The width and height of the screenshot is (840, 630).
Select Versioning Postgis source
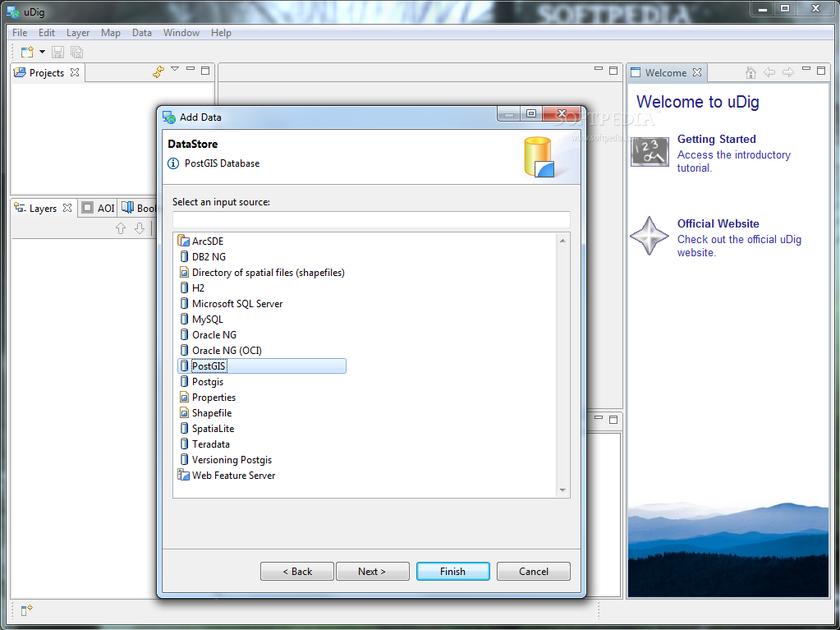[225, 459]
